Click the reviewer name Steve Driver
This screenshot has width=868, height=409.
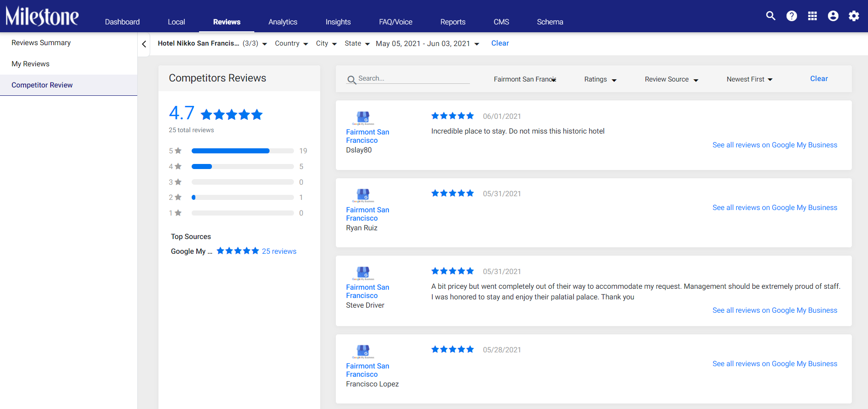(x=365, y=305)
